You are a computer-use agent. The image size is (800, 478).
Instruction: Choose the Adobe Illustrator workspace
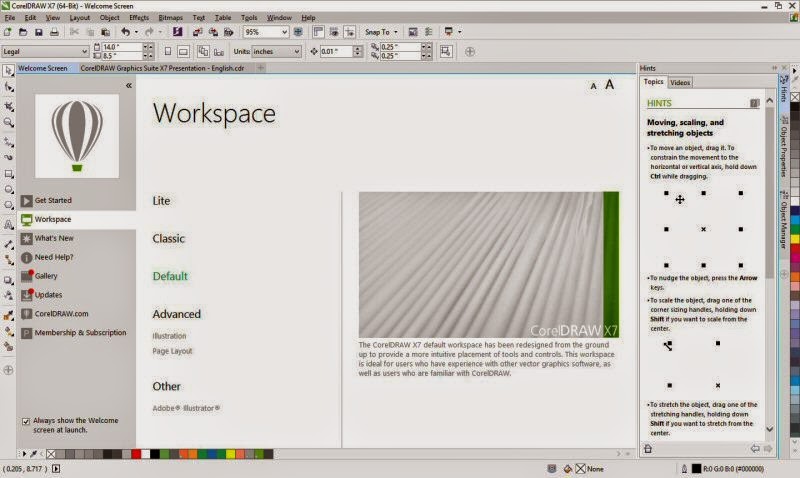coord(186,408)
